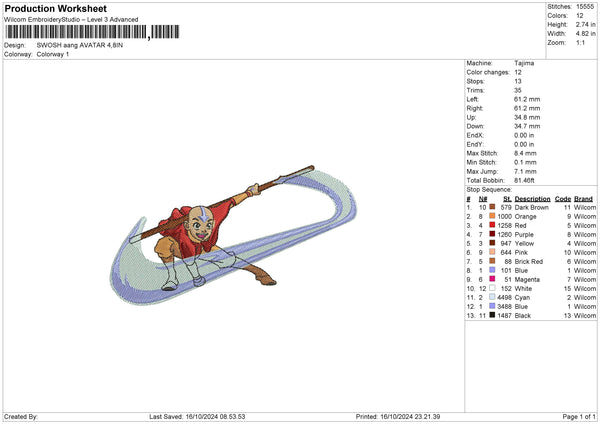This screenshot has height=424, width=600.
Task: Click design name 'SWOSH aang AVATAR 4,8IN'
Action: (80, 45)
